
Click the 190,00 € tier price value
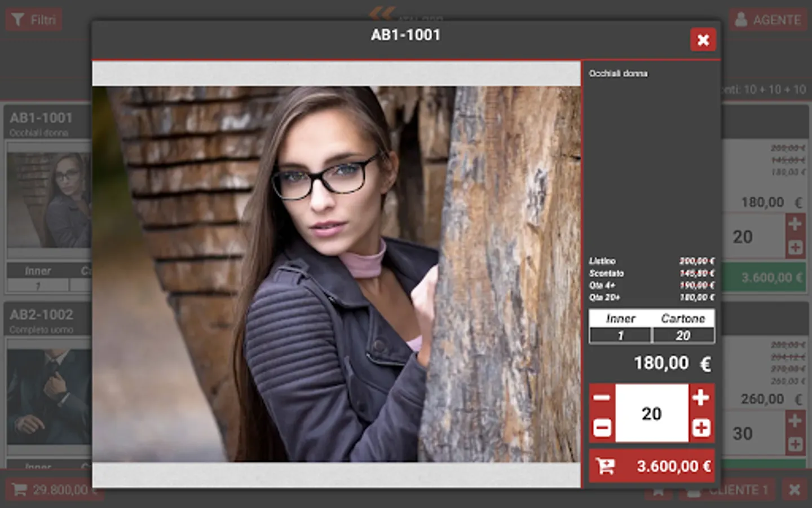coord(696,285)
